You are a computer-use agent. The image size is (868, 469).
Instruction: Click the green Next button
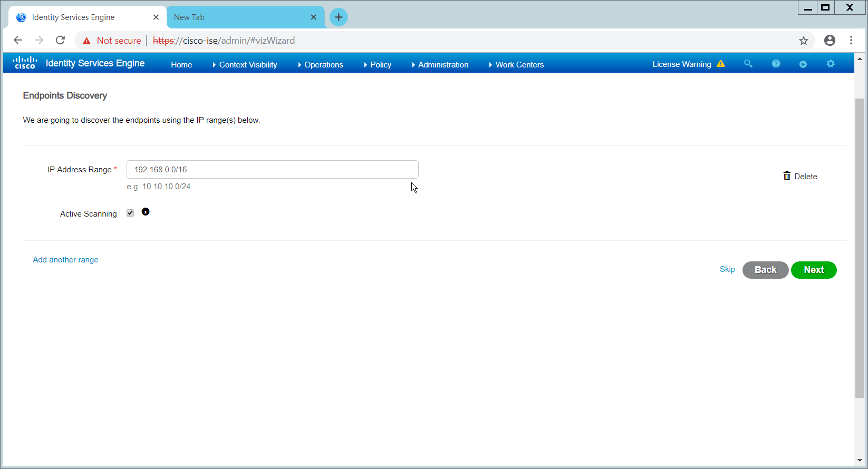click(x=813, y=270)
